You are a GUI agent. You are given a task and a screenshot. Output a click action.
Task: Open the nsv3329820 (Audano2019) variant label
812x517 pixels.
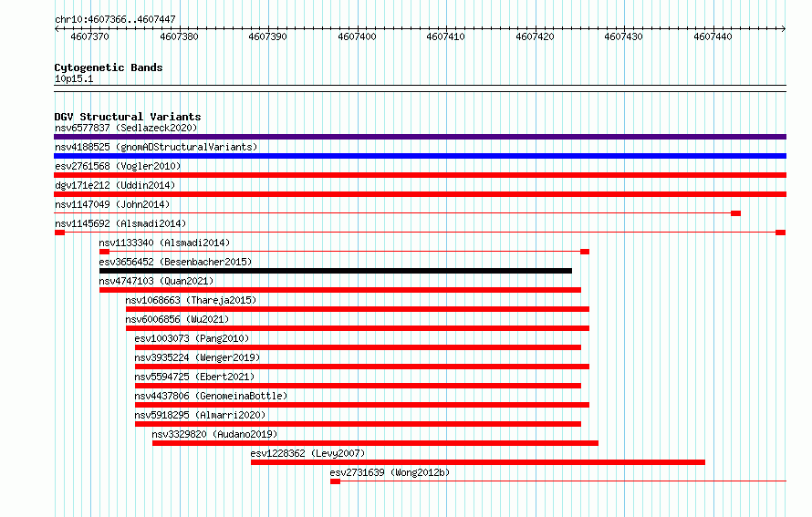pos(215,434)
